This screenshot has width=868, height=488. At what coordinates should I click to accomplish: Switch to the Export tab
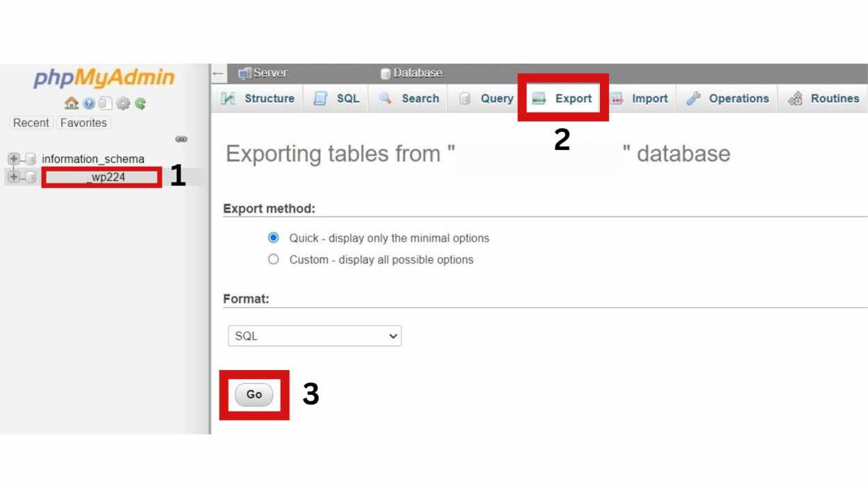pyautogui.click(x=562, y=98)
